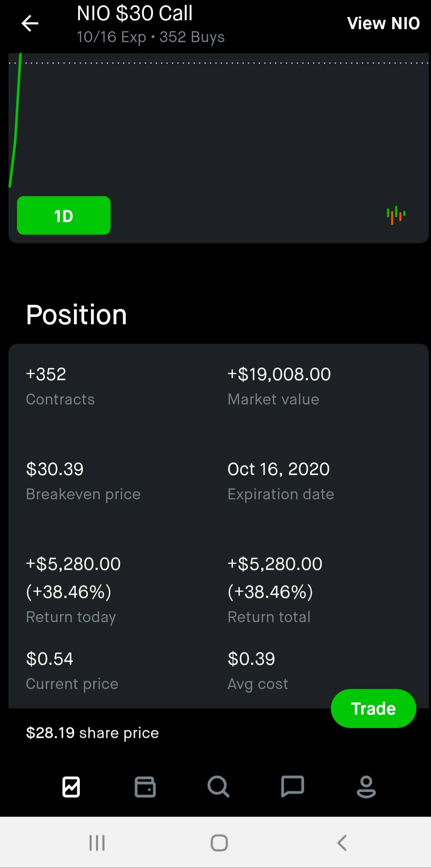Tap the +352 Contracts value
The image size is (431, 868).
[46, 374]
